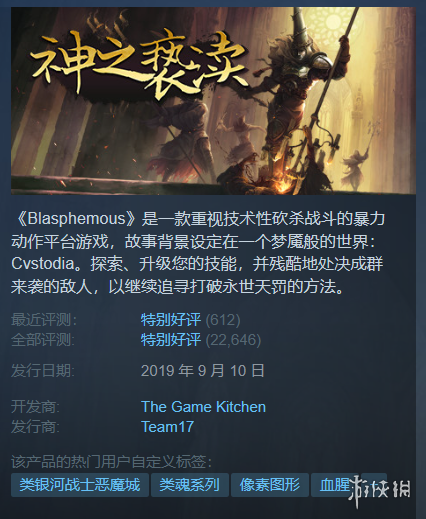Open the Blasphemous header banner image

tap(213, 101)
